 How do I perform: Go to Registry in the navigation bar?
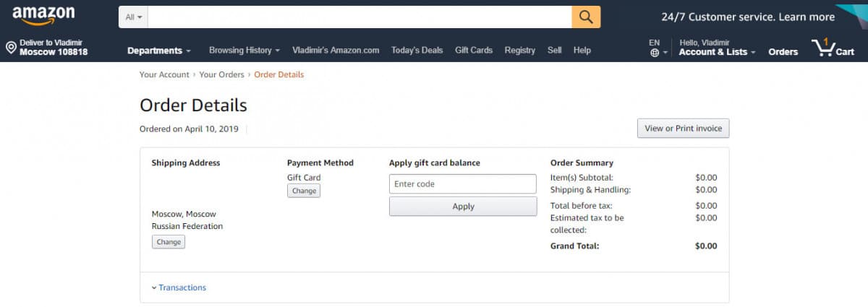click(520, 51)
